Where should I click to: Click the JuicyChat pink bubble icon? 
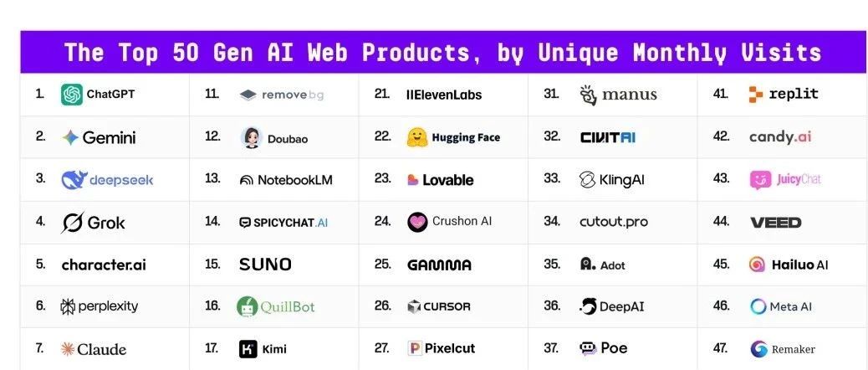[761, 180]
